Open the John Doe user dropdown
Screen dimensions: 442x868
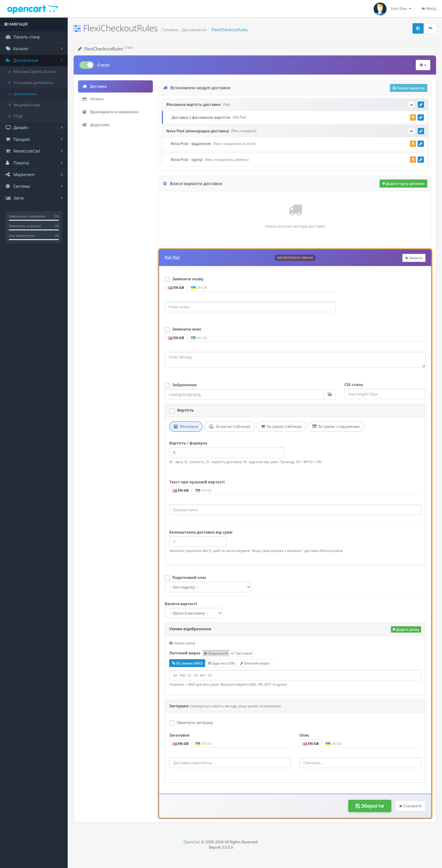pyautogui.click(x=393, y=9)
